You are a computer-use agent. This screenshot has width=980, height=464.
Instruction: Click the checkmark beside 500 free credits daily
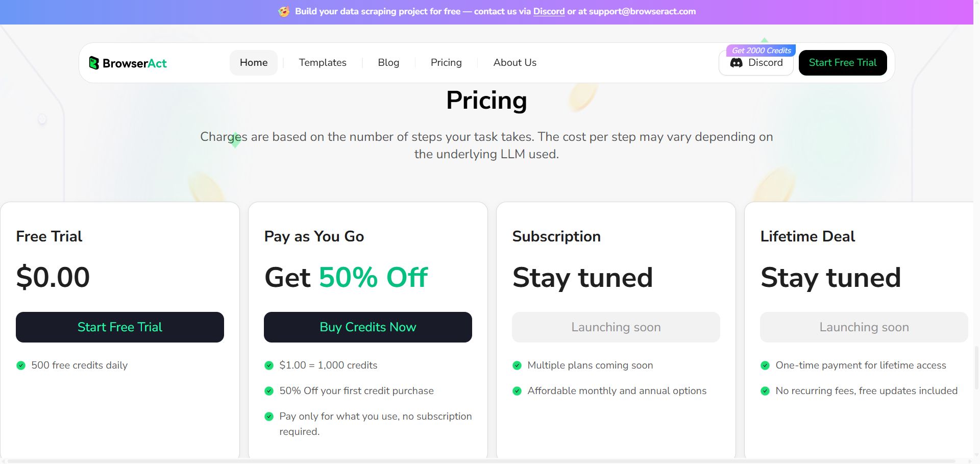[x=21, y=365]
